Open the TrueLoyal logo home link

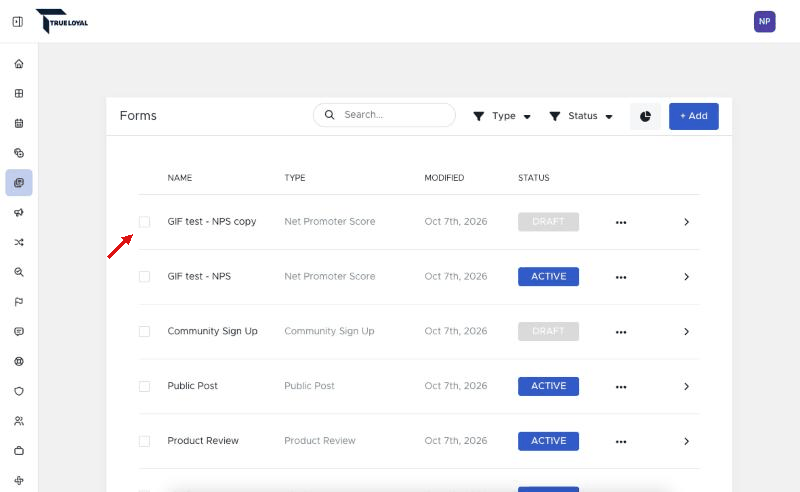(62, 21)
